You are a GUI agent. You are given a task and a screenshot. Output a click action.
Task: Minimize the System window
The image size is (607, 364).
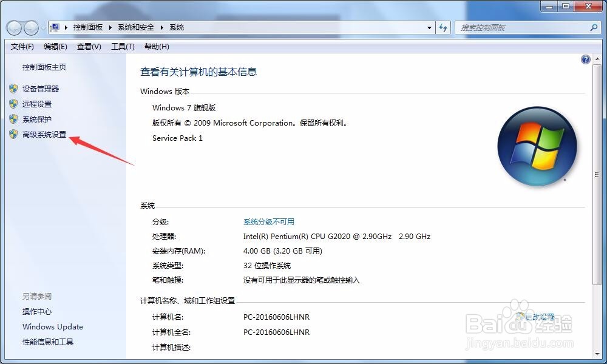point(549,6)
